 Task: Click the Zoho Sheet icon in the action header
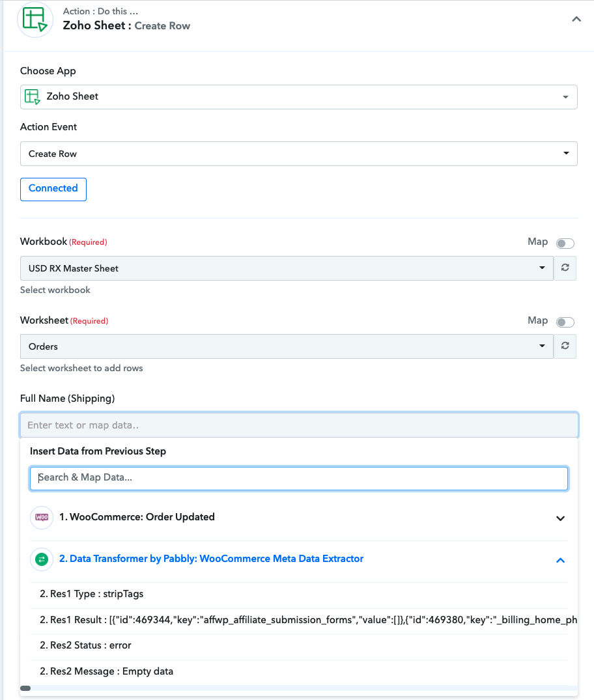pyautogui.click(x=35, y=20)
